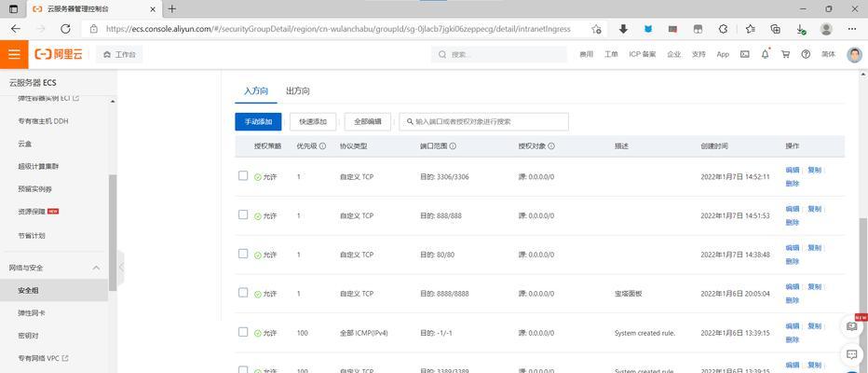
Task: Open the Aliyun account avatar
Action: pyautogui.click(x=854, y=54)
